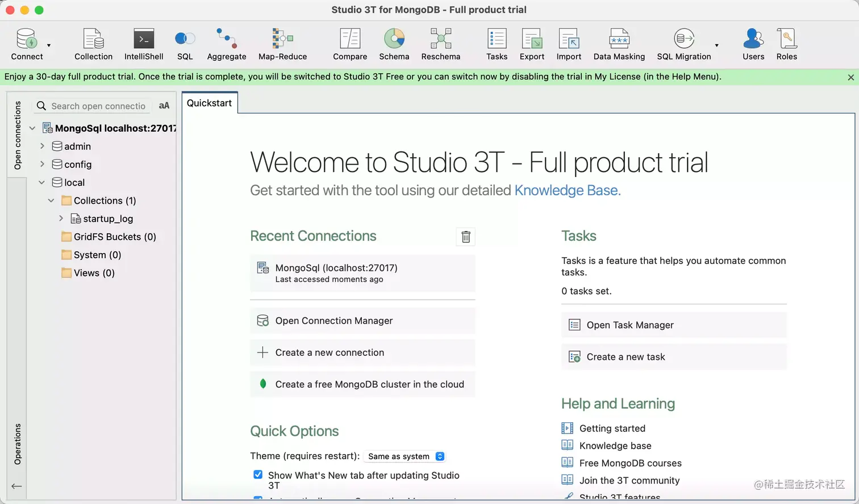Viewport: 859px width, 504px height.
Task: Toggle case-sensitive search (aA)
Action: click(164, 106)
